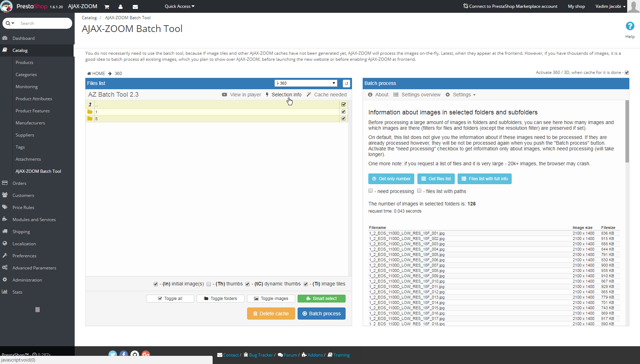Toggle (tC) dynamic thumbs checkbox
This screenshot has height=364, width=640.
pos(247,284)
